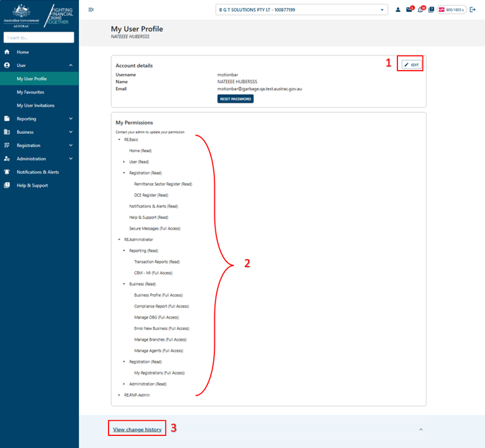Click the Fighting Financial Crime Together logo
Screen dimensions: 485x448
click(x=59, y=16)
